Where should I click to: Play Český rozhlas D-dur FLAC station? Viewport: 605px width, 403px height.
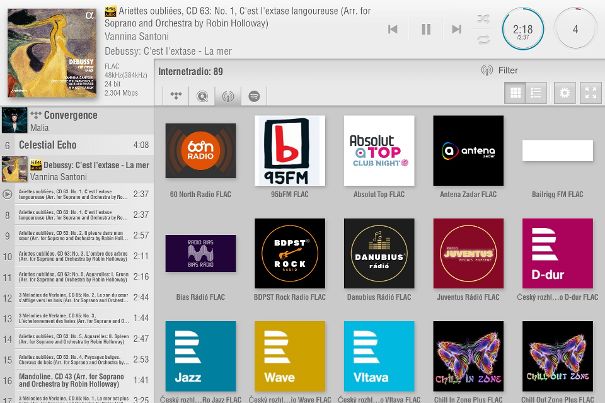click(x=558, y=253)
